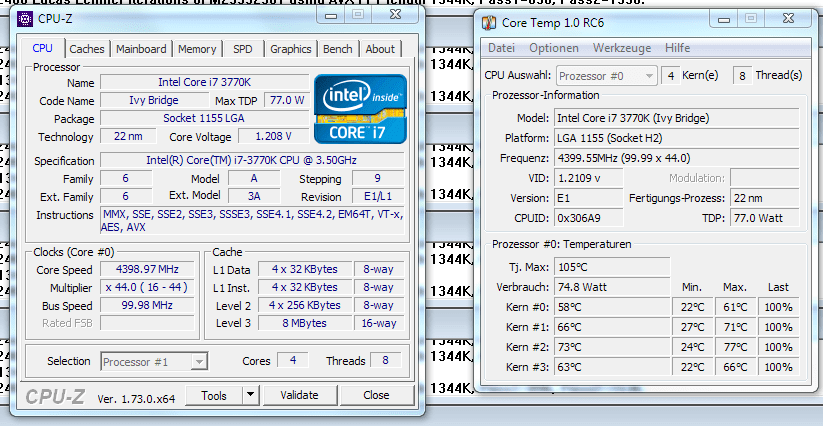Click the Bus Speed value '99.98 MHz'
This screenshot has width=823, height=426.
pos(147,305)
